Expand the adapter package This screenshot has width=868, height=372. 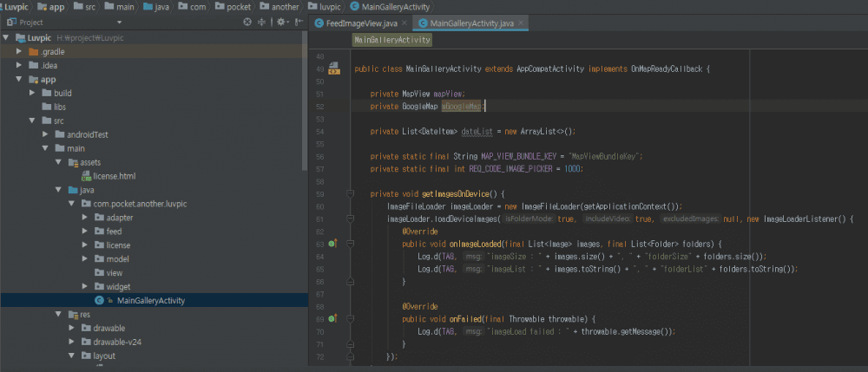(x=85, y=218)
